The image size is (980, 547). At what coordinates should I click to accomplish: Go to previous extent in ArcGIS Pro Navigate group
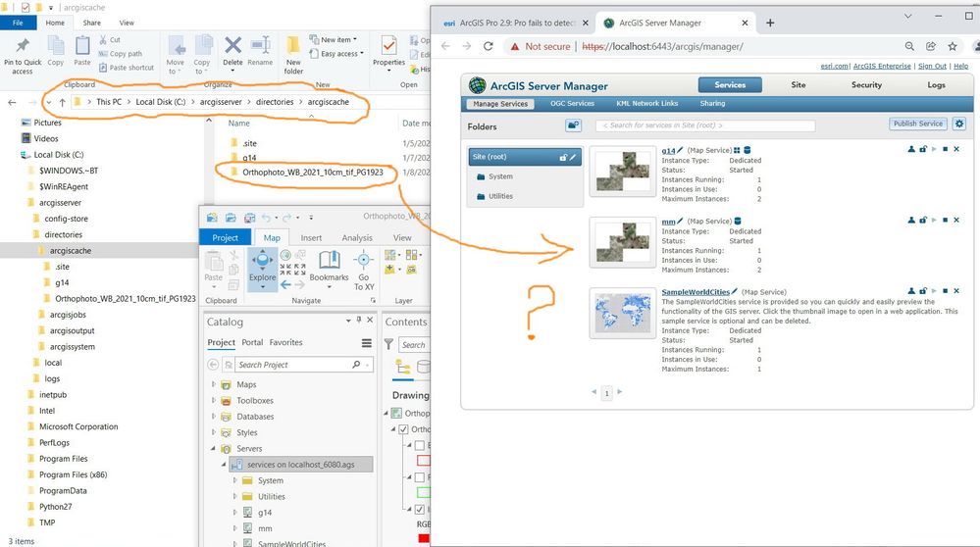tap(285, 284)
